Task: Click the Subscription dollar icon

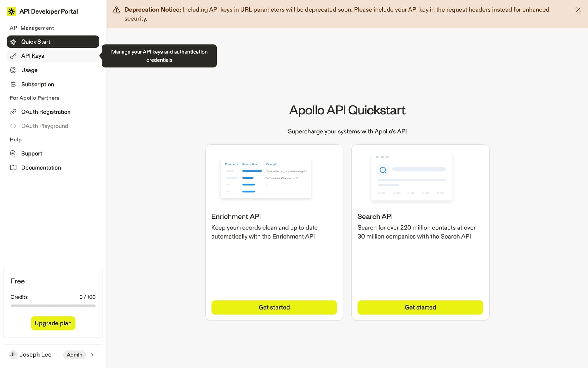Action: [13, 84]
